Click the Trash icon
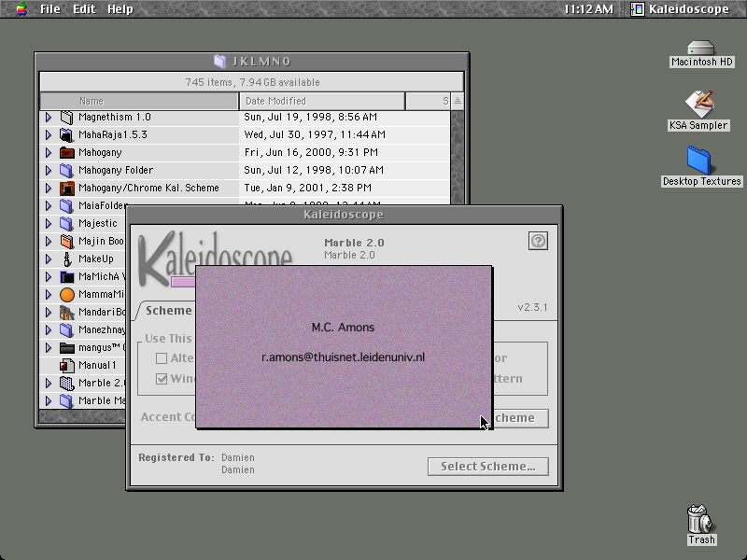747x560 pixels. click(x=700, y=519)
